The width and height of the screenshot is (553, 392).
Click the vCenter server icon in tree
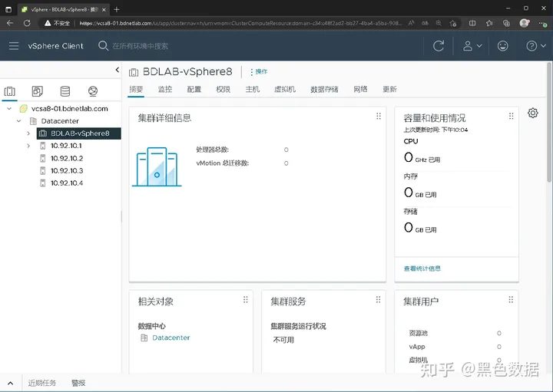point(23,108)
